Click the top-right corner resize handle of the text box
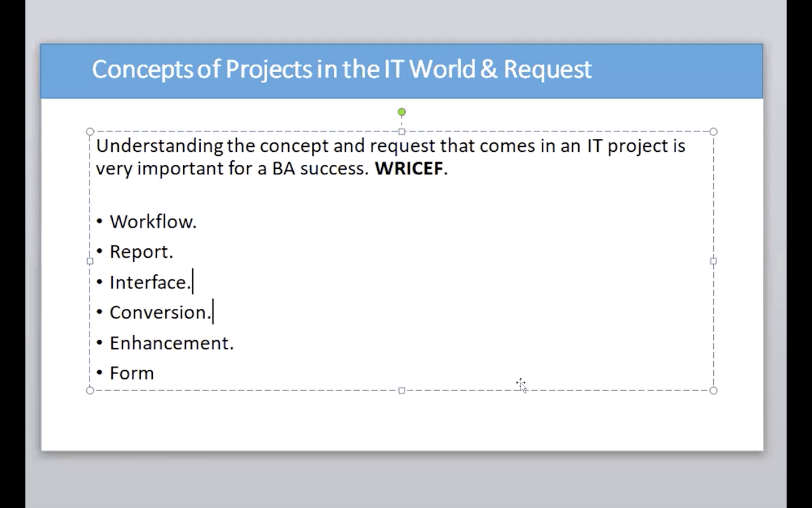The height and width of the screenshot is (508, 812). click(x=713, y=132)
